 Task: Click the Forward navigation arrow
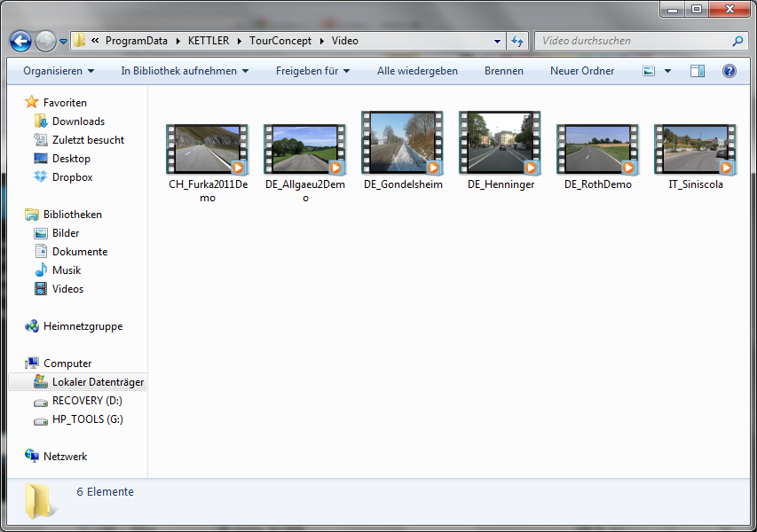[46, 41]
